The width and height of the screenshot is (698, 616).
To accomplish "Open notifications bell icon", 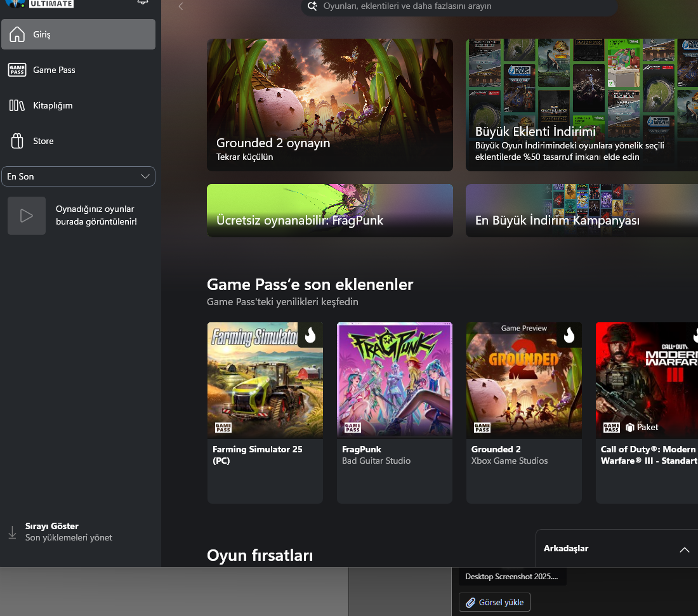I will click(142, 3).
